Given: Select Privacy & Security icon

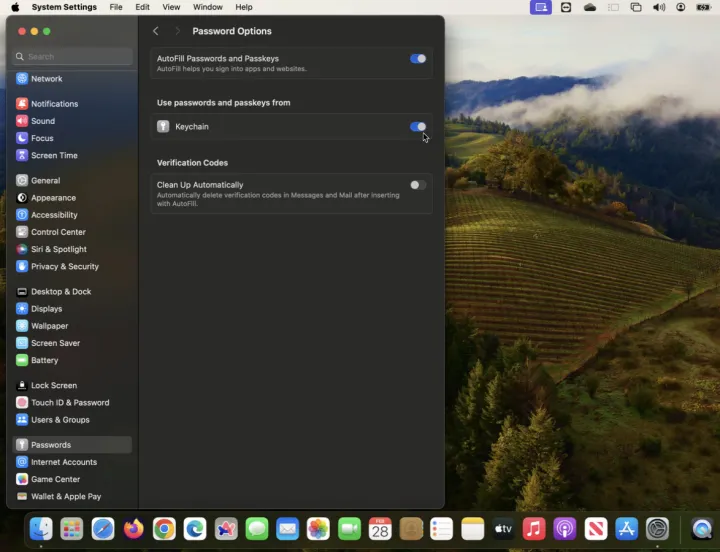Looking at the screenshot, I should pyautogui.click(x=22, y=267).
